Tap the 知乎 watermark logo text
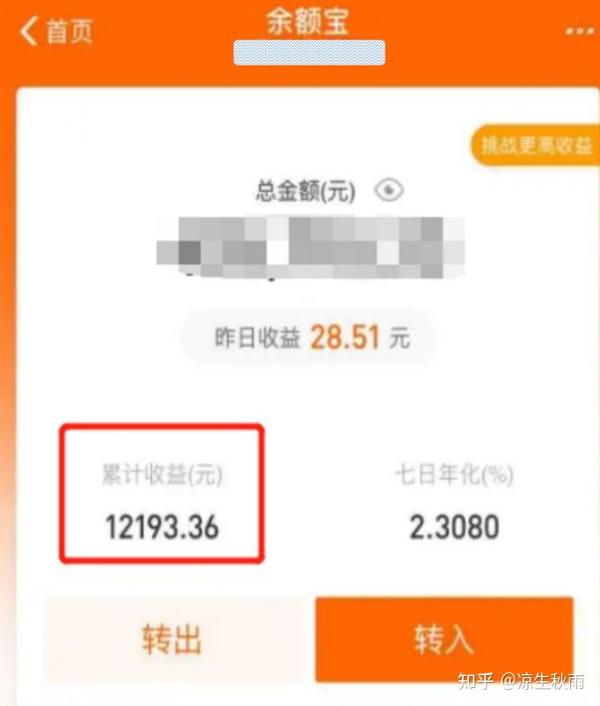Image resolution: width=600 pixels, height=706 pixels. [x=475, y=681]
